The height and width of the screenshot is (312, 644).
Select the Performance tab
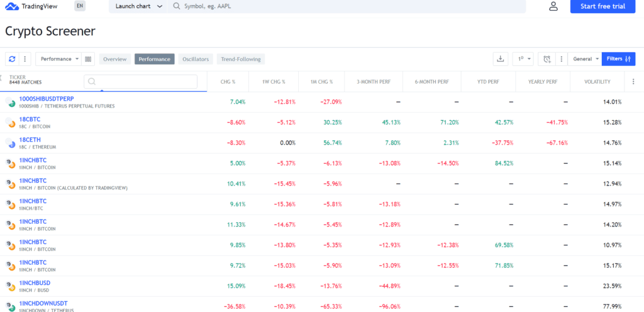click(x=155, y=59)
